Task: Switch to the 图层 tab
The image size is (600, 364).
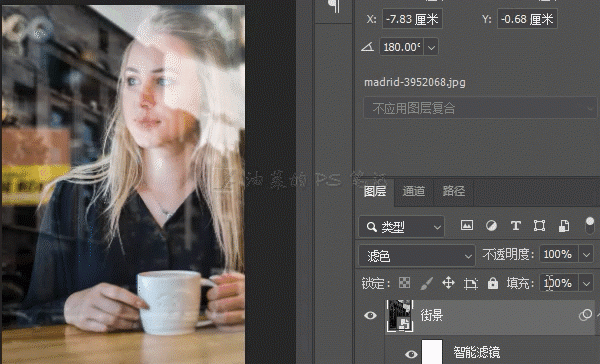Action: point(375,191)
